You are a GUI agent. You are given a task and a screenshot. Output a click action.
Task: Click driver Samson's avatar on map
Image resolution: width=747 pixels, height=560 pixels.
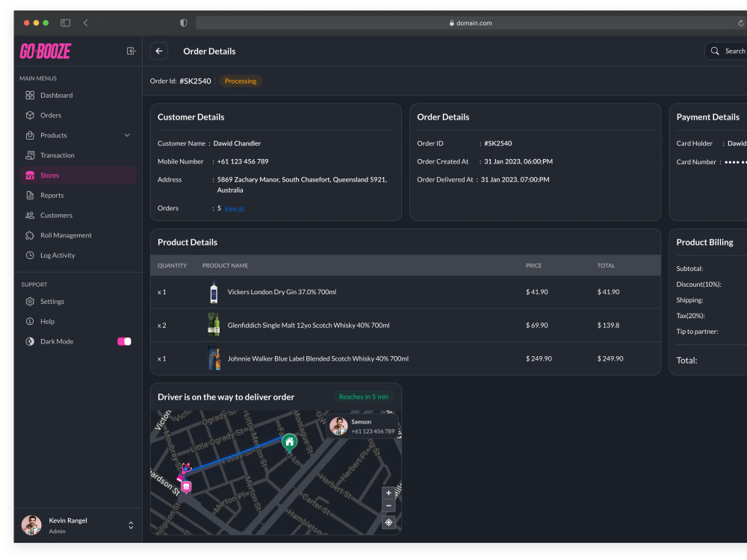tap(338, 426)
